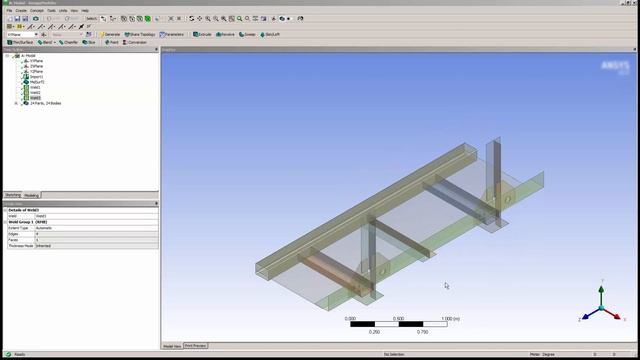Click the Pan view icon
640x360 pixels.
(200, 19)
